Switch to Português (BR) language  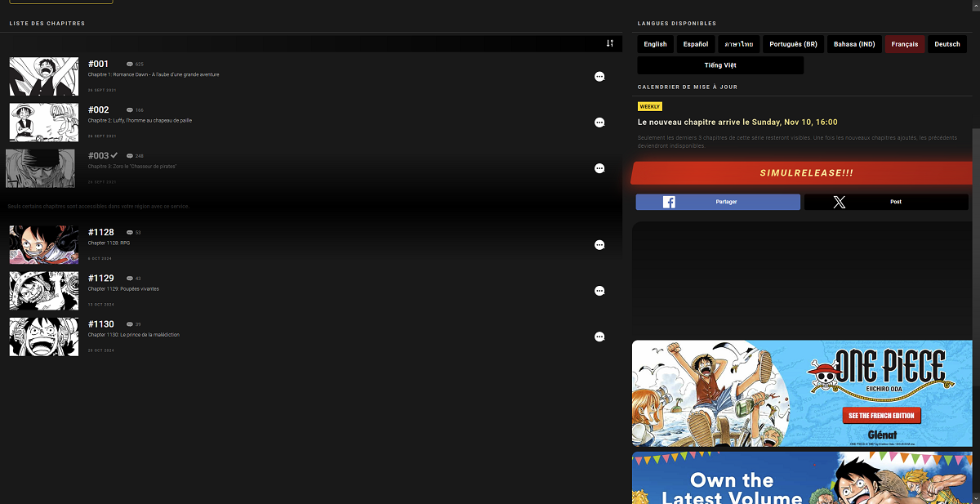792,44
